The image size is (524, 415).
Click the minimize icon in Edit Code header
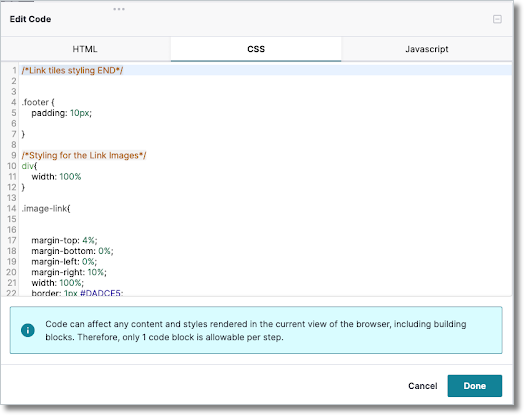[497, 19]
